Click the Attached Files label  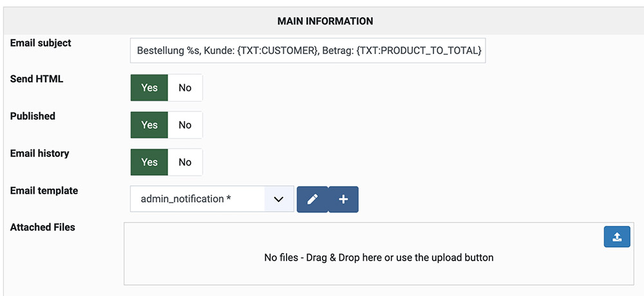pos(43,227)
